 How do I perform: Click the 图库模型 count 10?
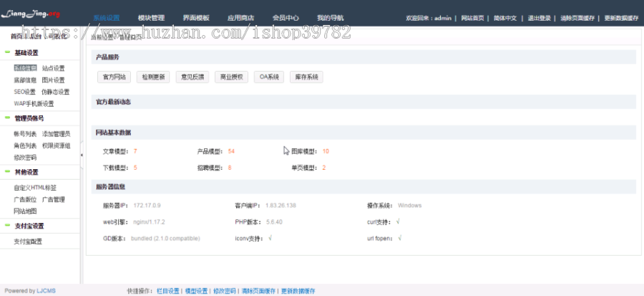click(x=326, y=152)
